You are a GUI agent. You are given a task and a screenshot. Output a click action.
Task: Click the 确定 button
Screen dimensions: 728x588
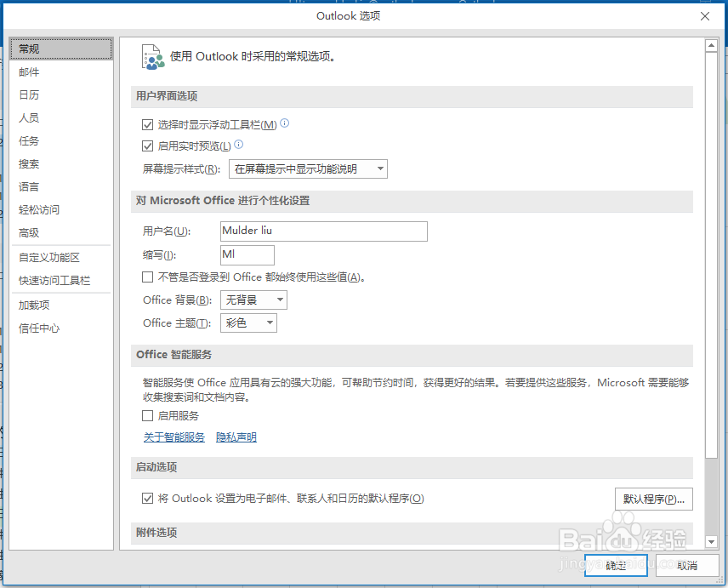616,565
